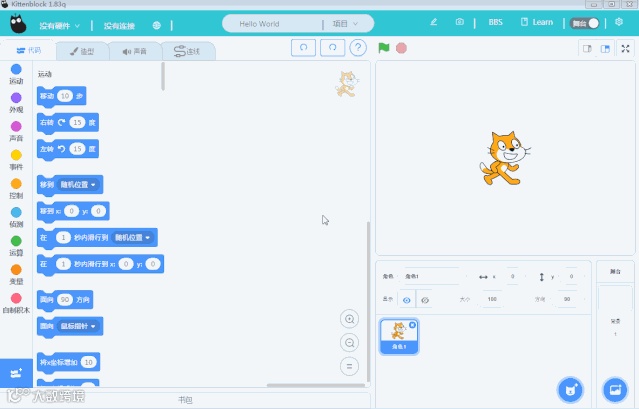
Task: Zoom out the workspace
Action: (x=349, y=343)
